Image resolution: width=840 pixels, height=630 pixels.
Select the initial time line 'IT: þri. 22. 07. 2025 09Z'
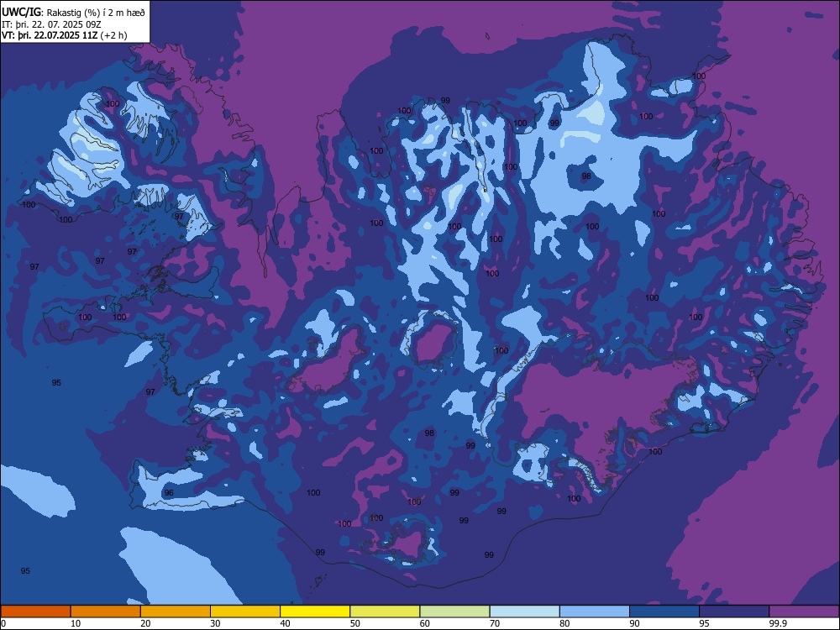pos(51,24)
